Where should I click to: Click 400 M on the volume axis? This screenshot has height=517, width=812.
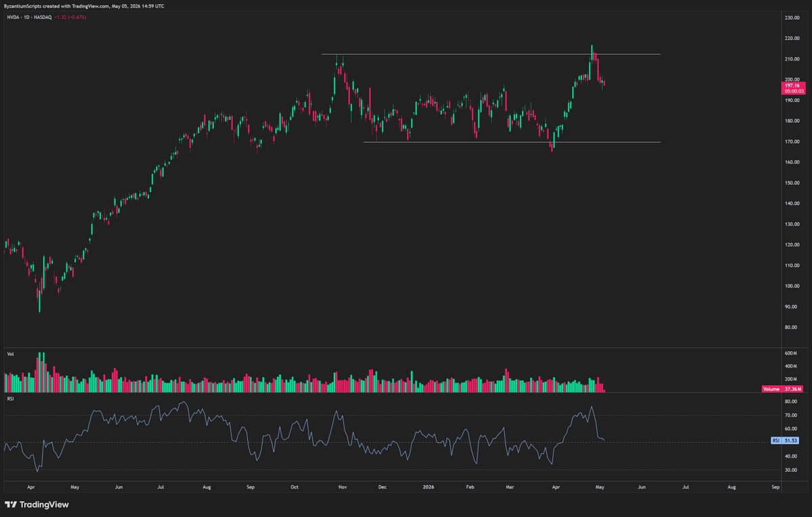pyautogui.click(x=792, y=366)
